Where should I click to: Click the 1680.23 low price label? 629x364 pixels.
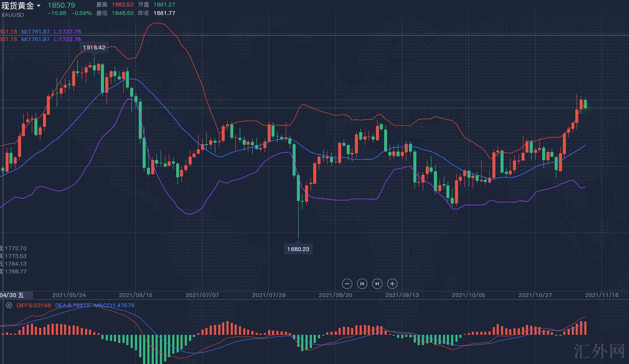click(x=298, y=249)
